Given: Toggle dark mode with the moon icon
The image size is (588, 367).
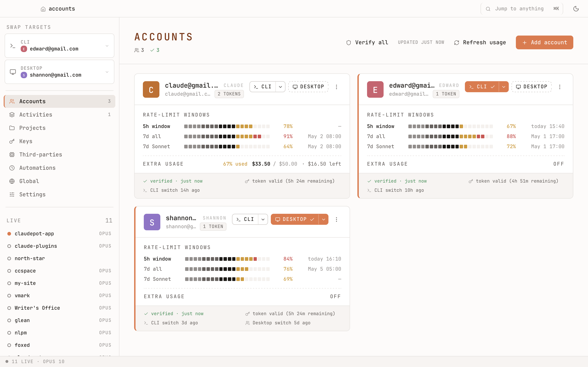Looking at the screenshot, I should point(576,8).
